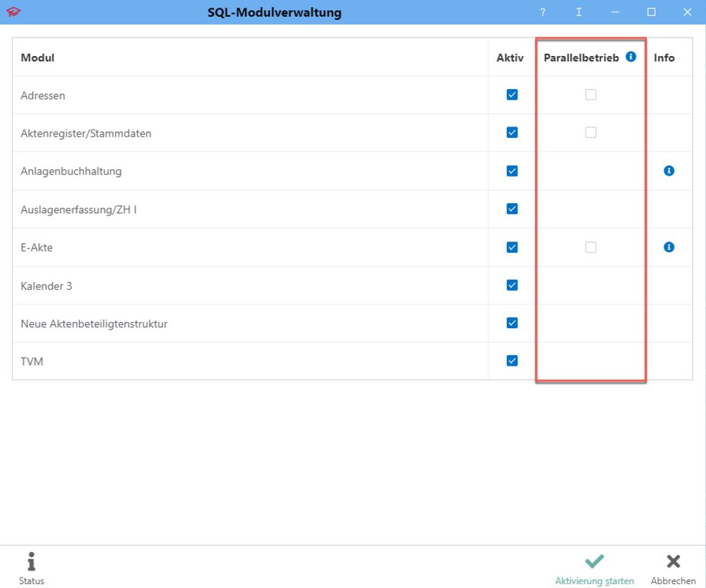Open help question mark in title bar
The height and width of the screenshot is (588, 706).
(x=543, y=12)
